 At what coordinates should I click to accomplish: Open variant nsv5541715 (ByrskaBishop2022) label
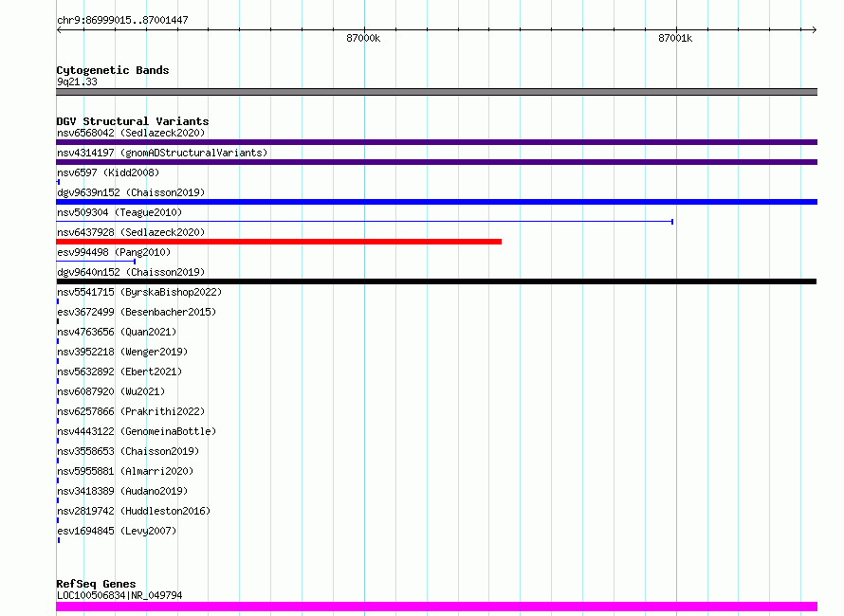pyautogui.click(x=139, y=292)
